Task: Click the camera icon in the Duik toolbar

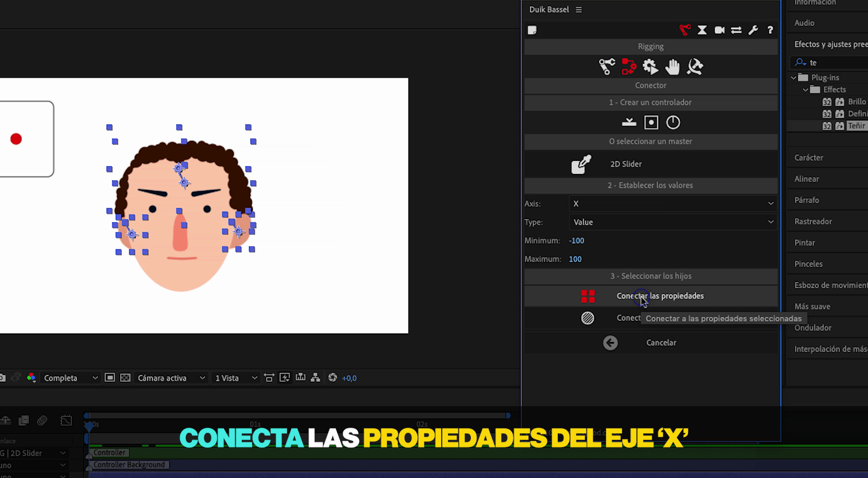Action: coord(719,30)
